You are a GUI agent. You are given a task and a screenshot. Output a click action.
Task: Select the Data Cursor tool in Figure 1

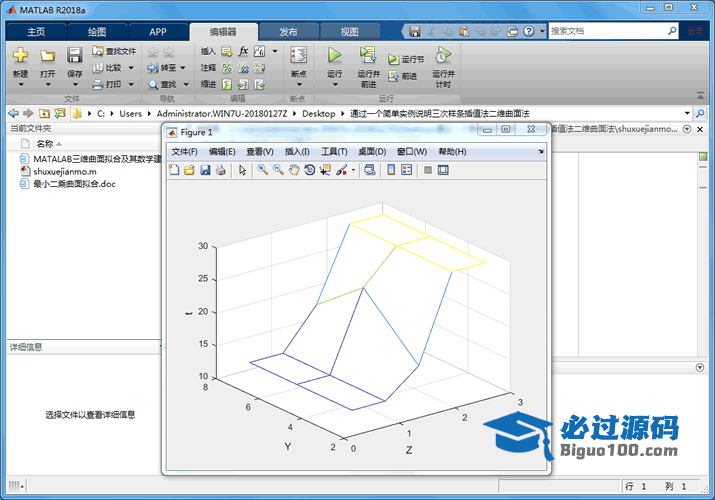coord(325,170)
